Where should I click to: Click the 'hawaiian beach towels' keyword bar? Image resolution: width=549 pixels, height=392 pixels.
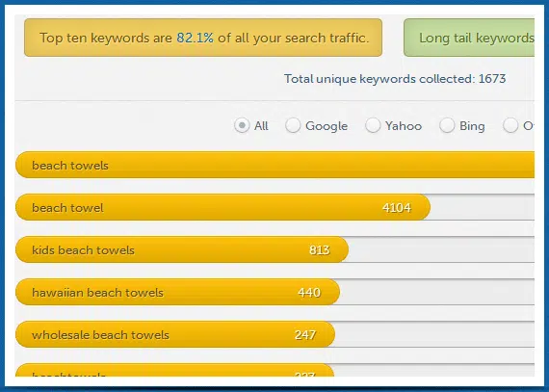[177, 292]
